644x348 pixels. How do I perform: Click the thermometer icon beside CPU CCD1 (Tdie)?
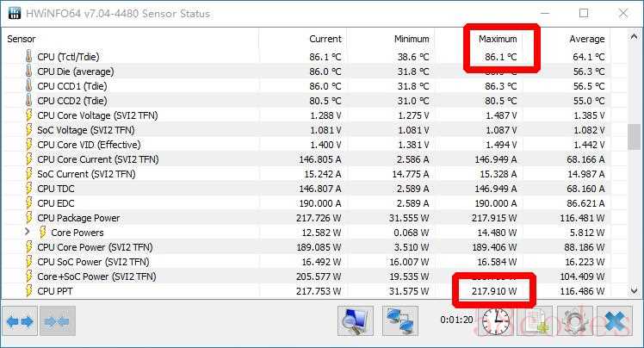(28, 86)
